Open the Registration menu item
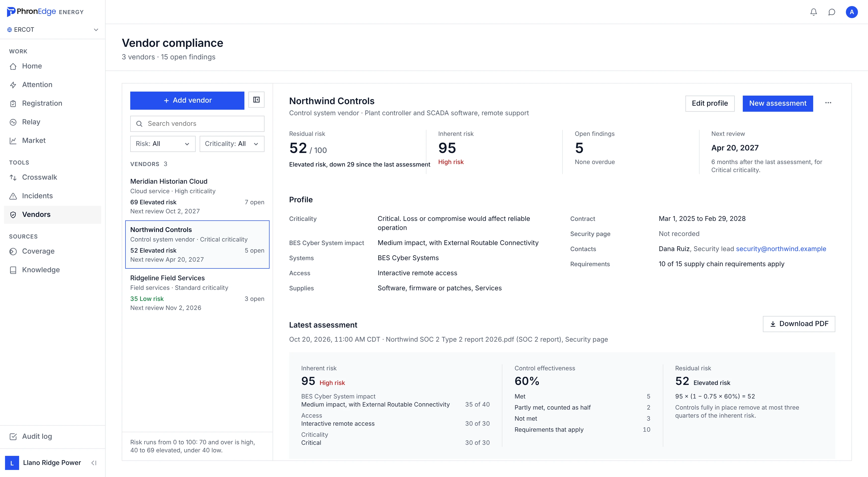Image resolution: width=868 pixels, height=477 pixels. pyautogui.click(x=53, y=103)
